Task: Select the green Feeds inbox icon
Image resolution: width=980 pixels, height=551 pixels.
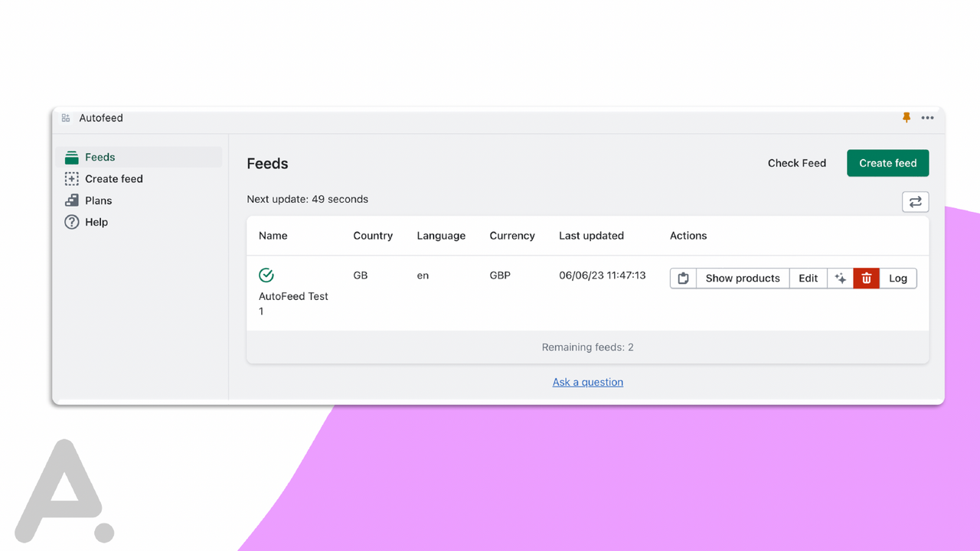Action: (71, 156)
